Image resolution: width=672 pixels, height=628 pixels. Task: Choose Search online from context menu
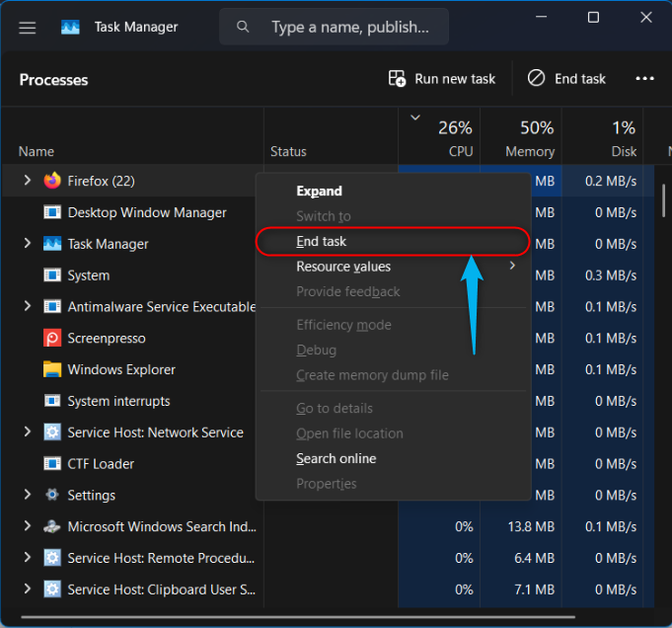click(336, 458)
